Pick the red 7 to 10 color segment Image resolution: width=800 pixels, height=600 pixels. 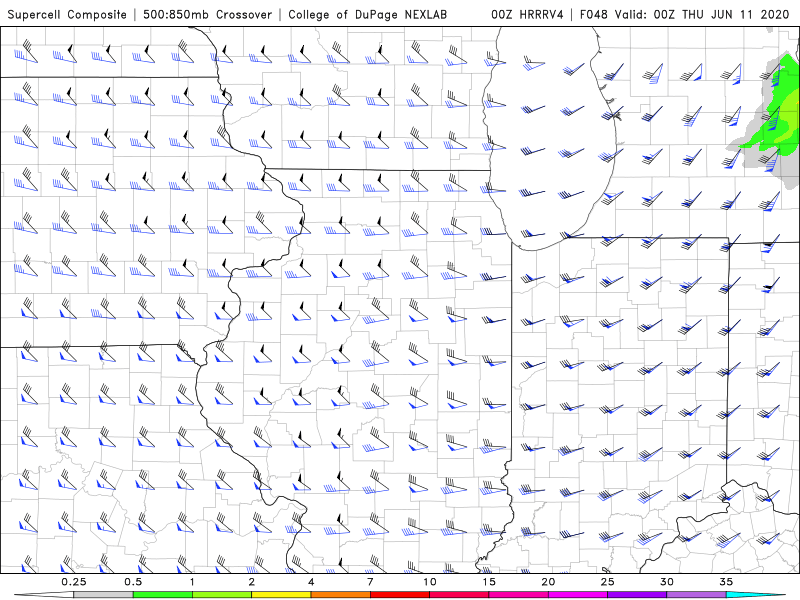[x=400, y=595]
